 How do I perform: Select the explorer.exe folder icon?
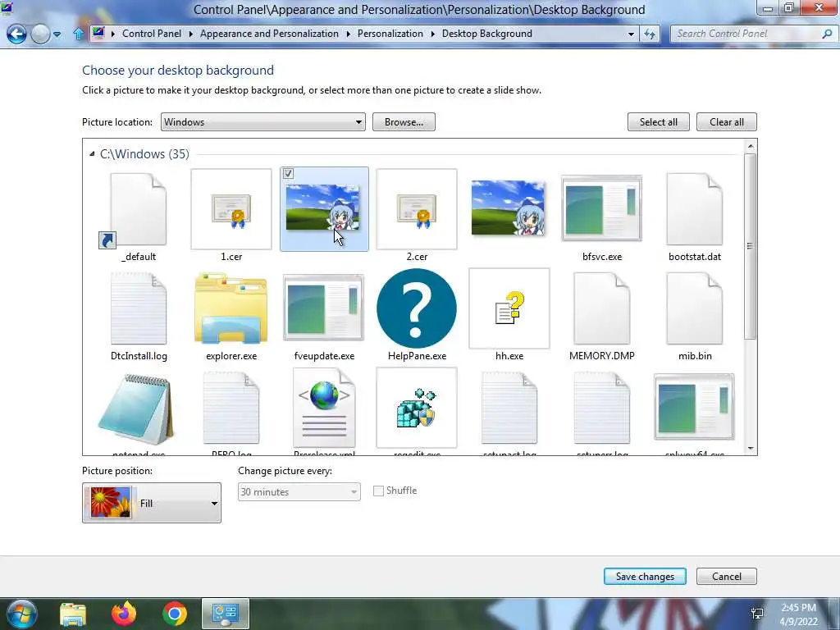[231, 308]
